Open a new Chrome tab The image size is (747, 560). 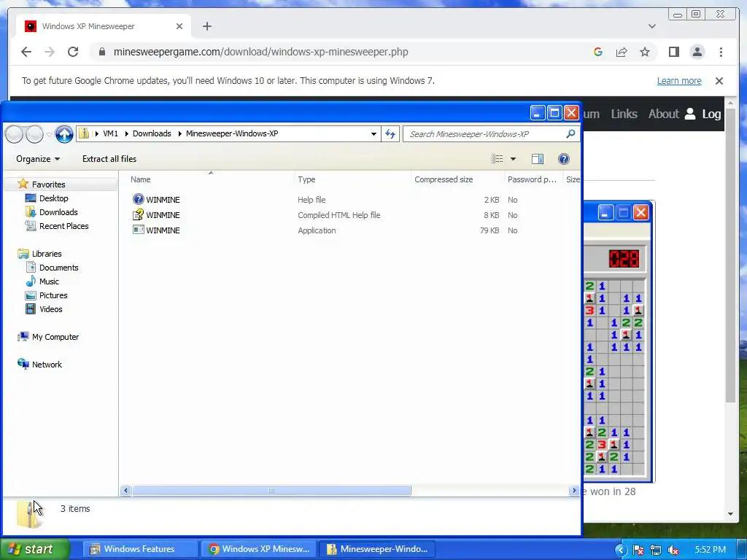[x=206, y=26]
